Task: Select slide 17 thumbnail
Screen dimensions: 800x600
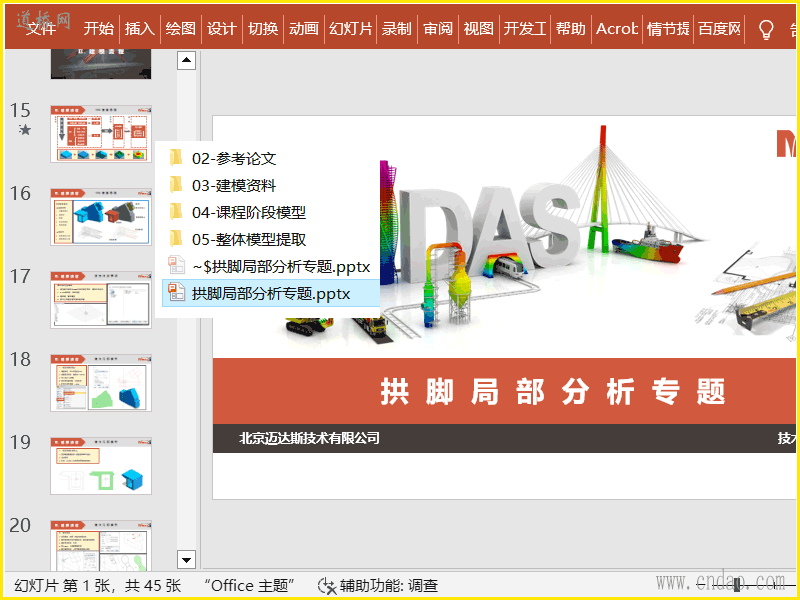Action: [101, 300]
